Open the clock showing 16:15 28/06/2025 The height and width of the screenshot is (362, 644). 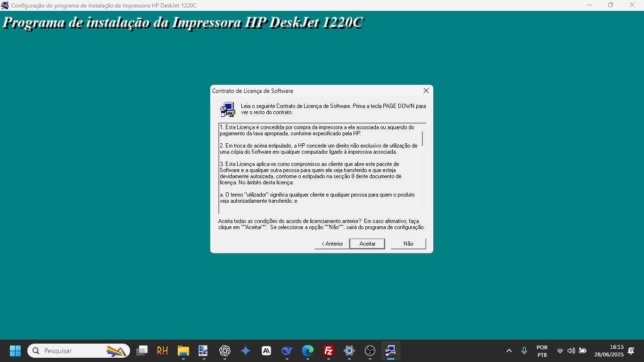(x=609, y=351)
